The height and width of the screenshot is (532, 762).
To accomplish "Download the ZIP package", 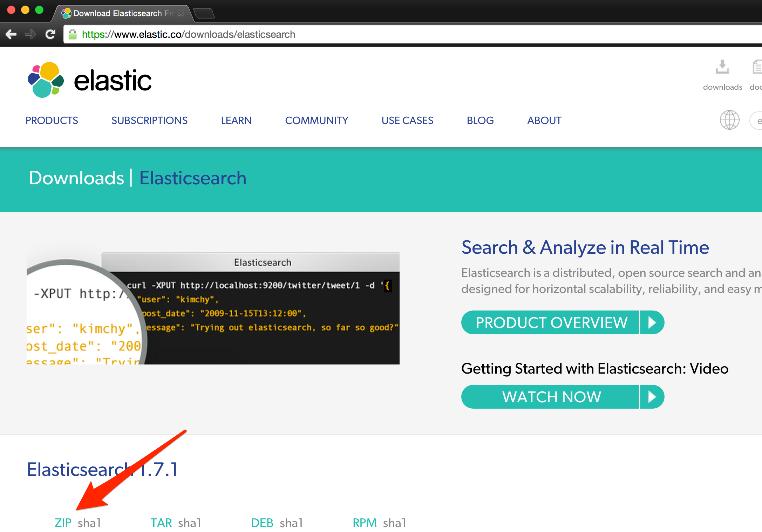I will [x=63, y=523].
